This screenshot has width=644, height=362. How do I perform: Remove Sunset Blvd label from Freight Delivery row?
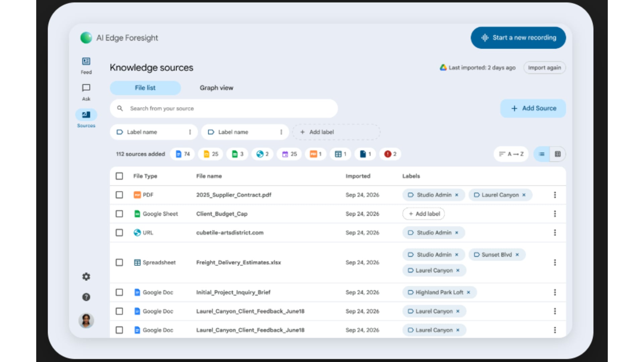(517, 255)
